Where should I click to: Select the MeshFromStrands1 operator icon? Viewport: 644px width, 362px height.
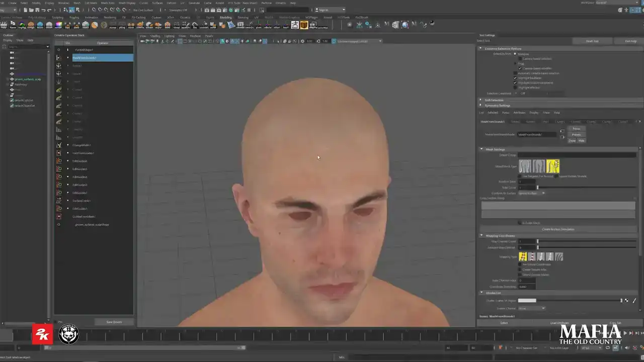(59, 58)
